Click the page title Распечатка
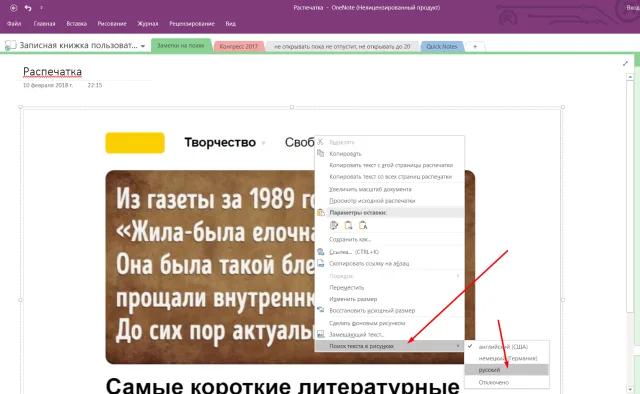The width and height of the screenshot is (640, 394). click(x=52, y=71)
